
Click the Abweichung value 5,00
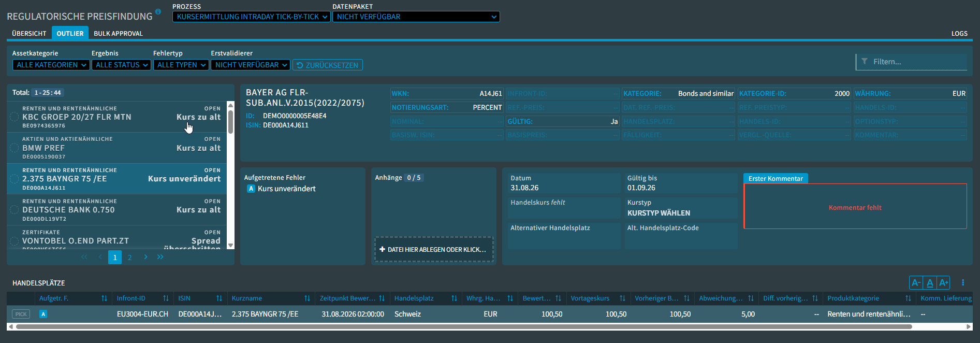tap(748, 314)
